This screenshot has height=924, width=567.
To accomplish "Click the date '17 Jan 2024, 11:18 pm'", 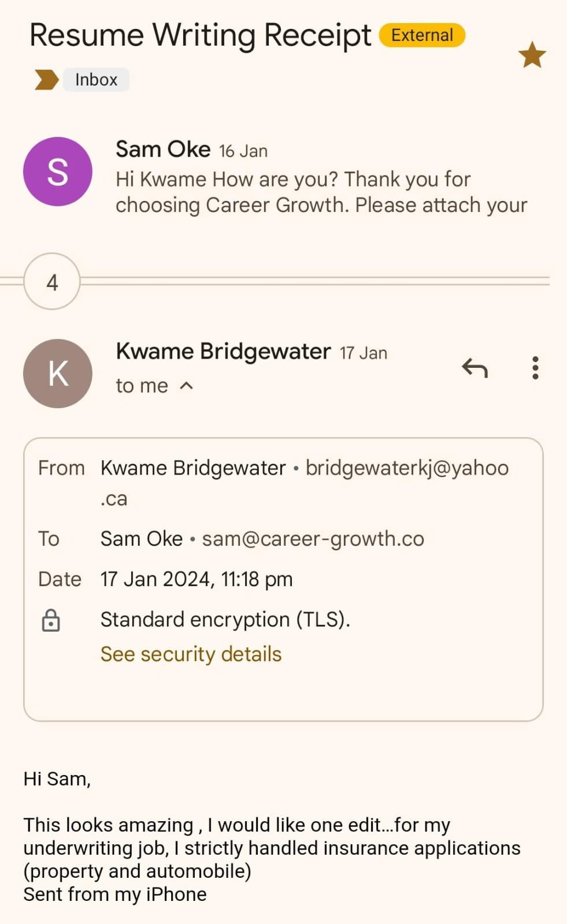I will tap(197, 579).
